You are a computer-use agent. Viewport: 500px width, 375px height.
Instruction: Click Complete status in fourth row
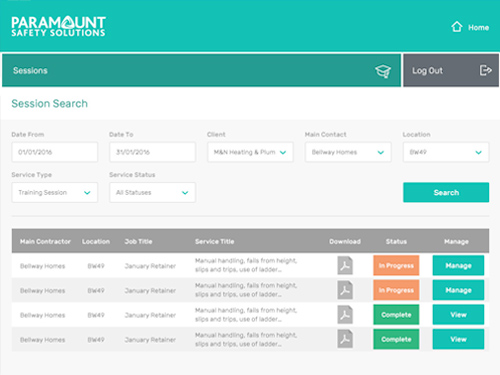pyautogui.click(x=396, y=339)
